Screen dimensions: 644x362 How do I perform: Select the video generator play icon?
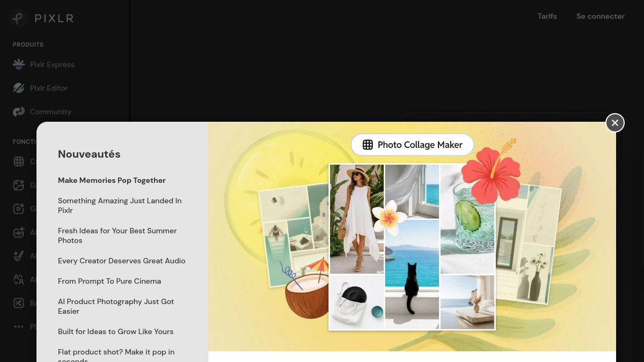19,209
